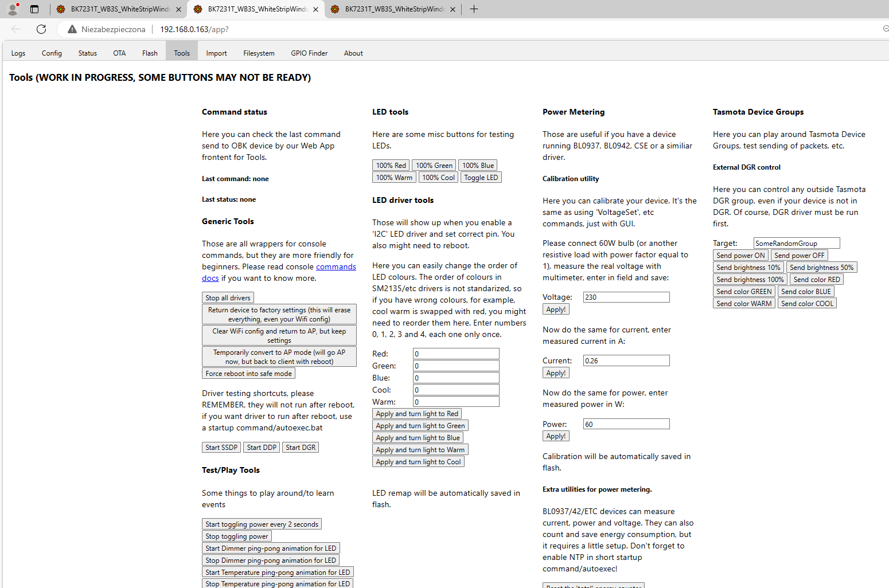889x588 pixels.
Task: Click Toggle LED button
Action: tap(481, 178)
